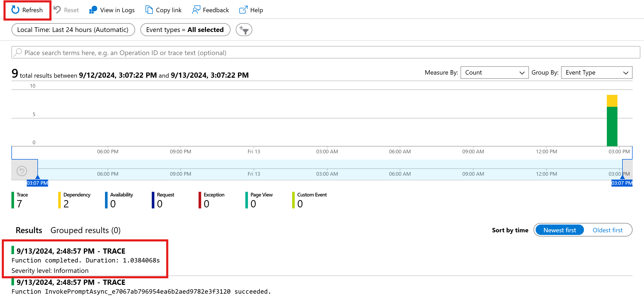
Task: Toggle Event types All selected filter
Action: tap(185, 30)
